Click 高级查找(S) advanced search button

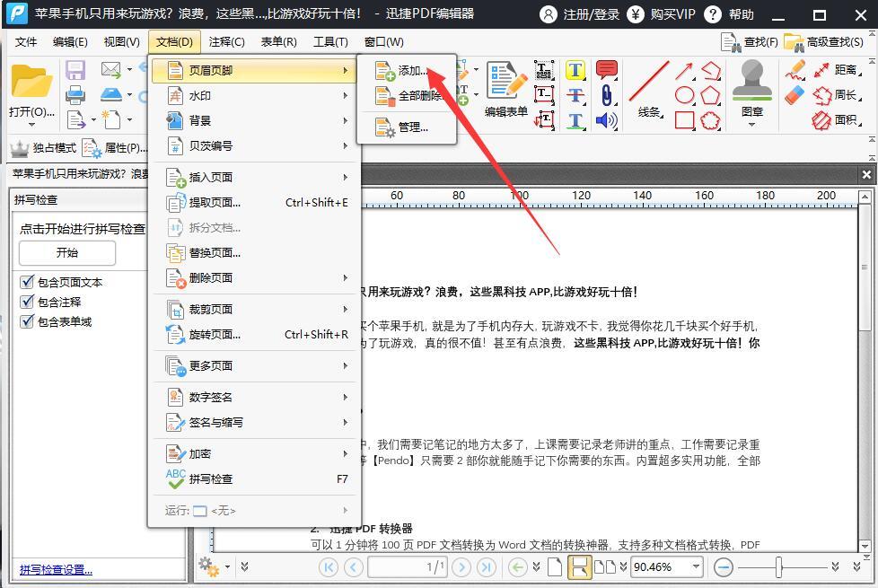[823, 42]
